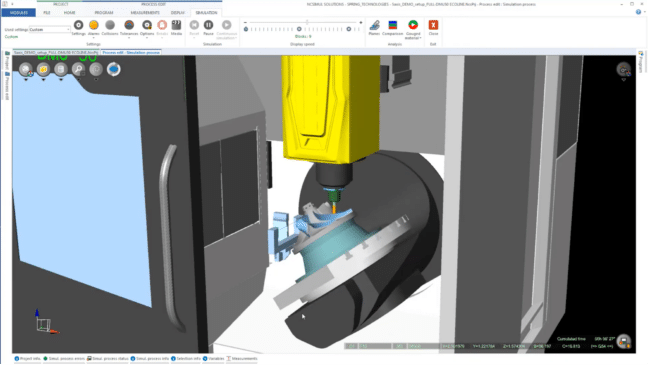650x366 pixels.
Task: Expand arrow under yellow cube icon
Action: click(43, 80)
